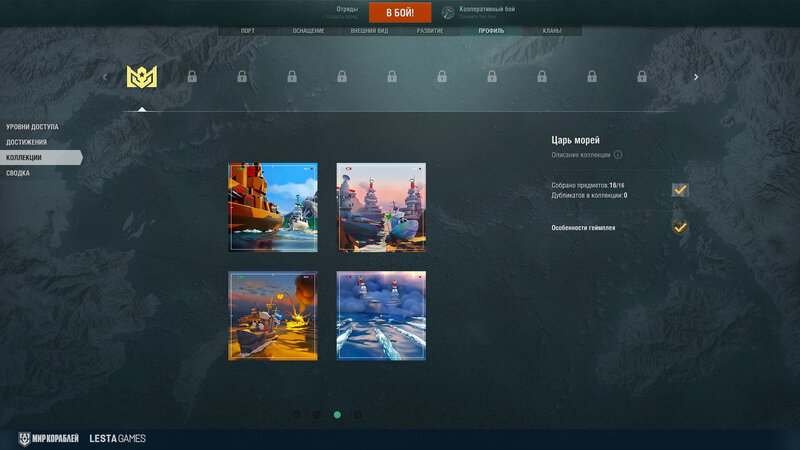The height and width of the screenshot is (450, 800).
Task: Go to the second page dot
Action: pos(317,415)
